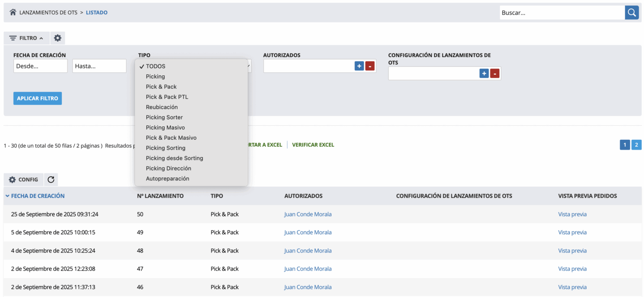Remove Autorizados entry with red minus button
The image size is (644, 297).
[x=370, y=66]
